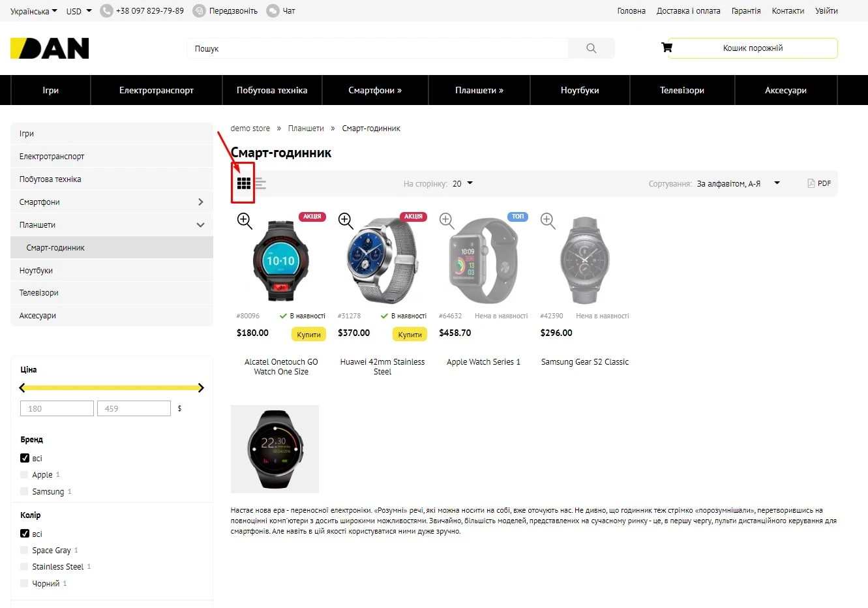Open the 'Доставка і оплата' link

688,11
